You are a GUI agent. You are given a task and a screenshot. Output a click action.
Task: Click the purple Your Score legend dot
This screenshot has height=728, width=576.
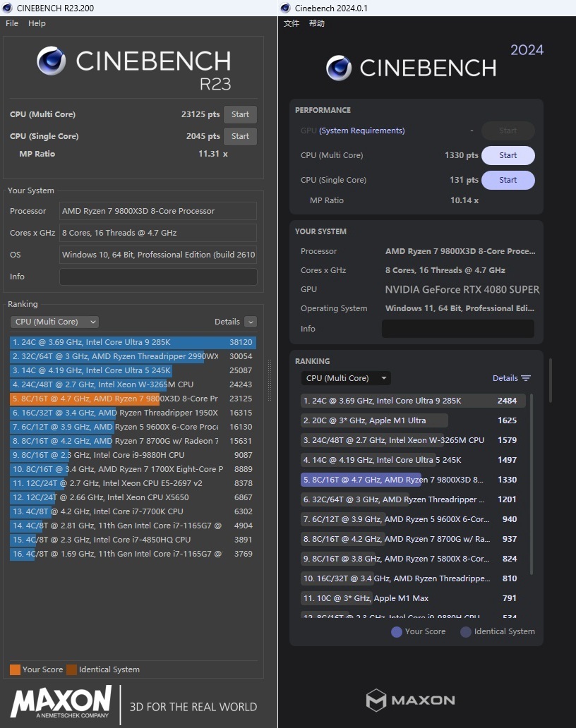(x=396, y=632)
